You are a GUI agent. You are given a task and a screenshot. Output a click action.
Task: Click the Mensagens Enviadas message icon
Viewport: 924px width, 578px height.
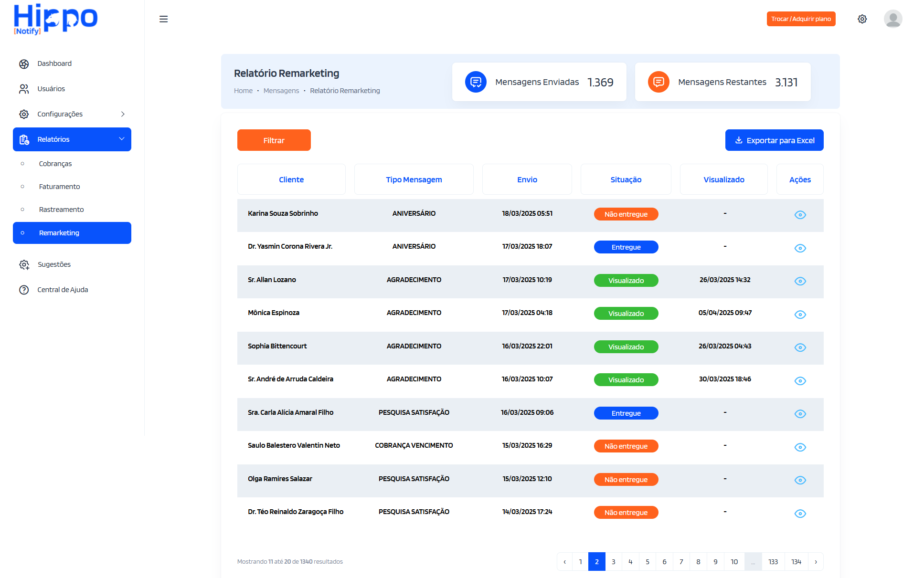pos(476,82)
